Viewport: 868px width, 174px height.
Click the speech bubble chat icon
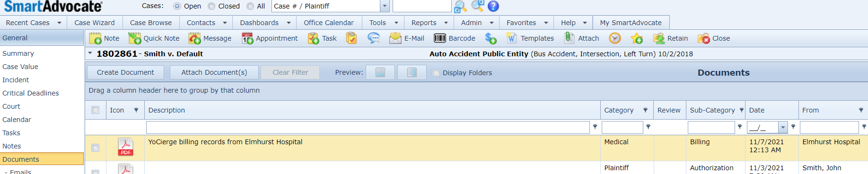[x=374, y=38]
